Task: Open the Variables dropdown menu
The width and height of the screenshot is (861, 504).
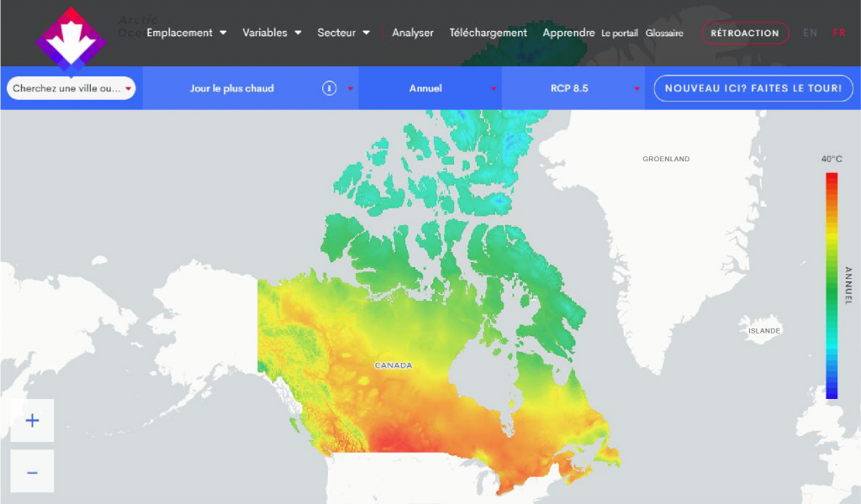Action: (272, 33)
